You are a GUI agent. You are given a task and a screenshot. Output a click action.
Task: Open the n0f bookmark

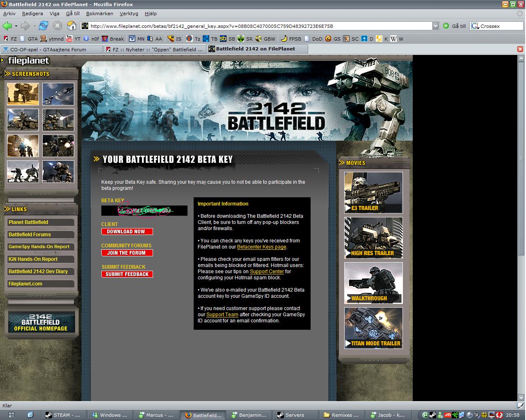[91, 39]
